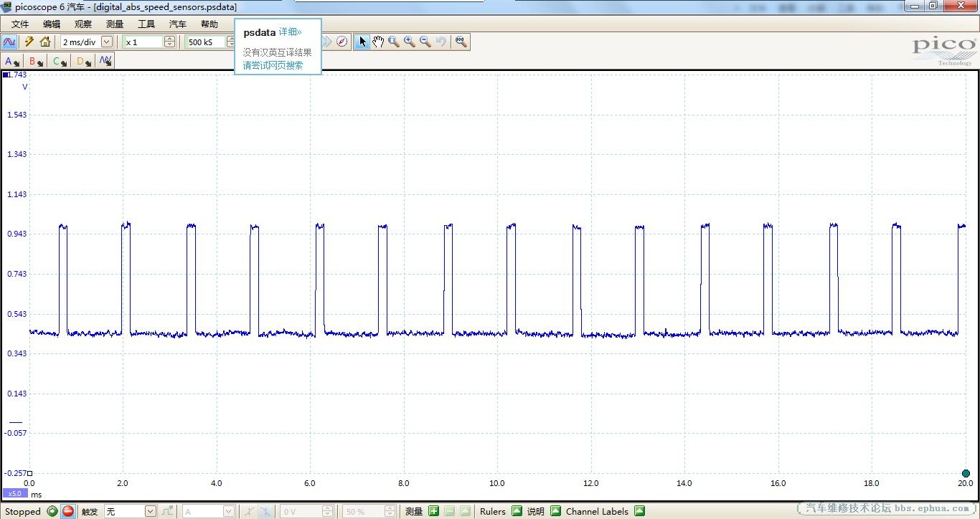This screenshot has width=980, height=519.
Task: Open the 帮助 menu
Action: tap(209, 24)
